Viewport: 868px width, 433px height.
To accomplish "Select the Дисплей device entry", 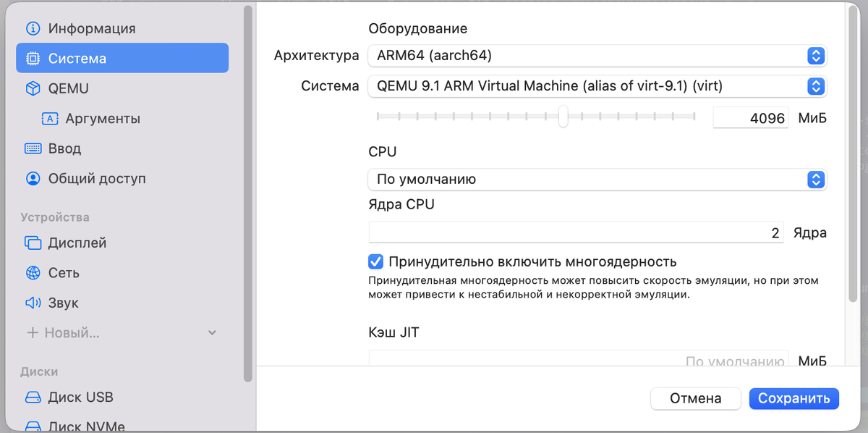I will click(77, 243).
